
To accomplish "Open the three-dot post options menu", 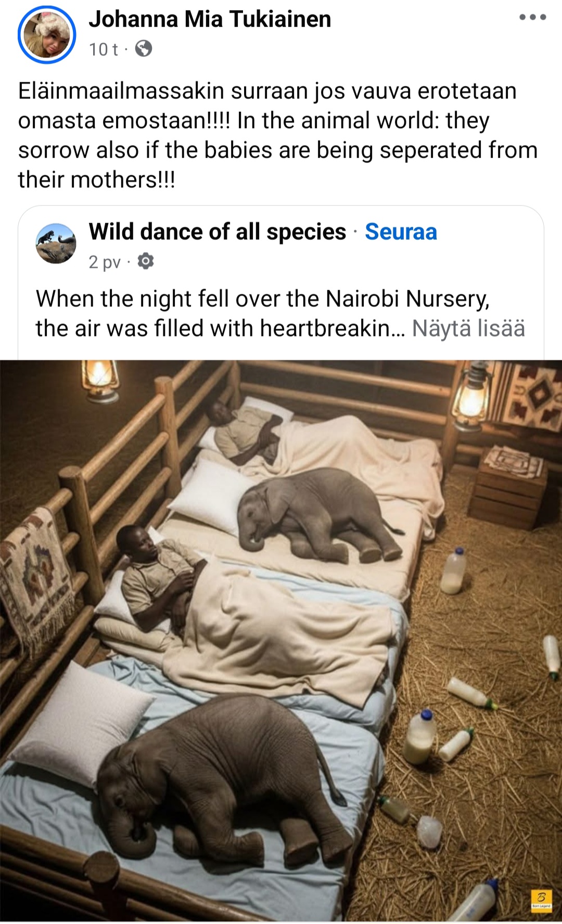I will [x=532, y=17].
